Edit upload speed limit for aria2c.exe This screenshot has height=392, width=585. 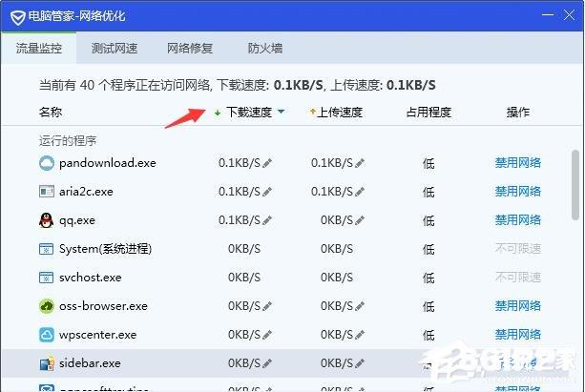[360, 192]
